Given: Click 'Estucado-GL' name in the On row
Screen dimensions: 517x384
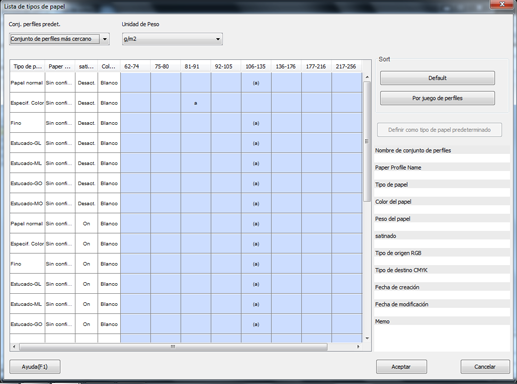Looking at the screenshot, I should point(26,284).
